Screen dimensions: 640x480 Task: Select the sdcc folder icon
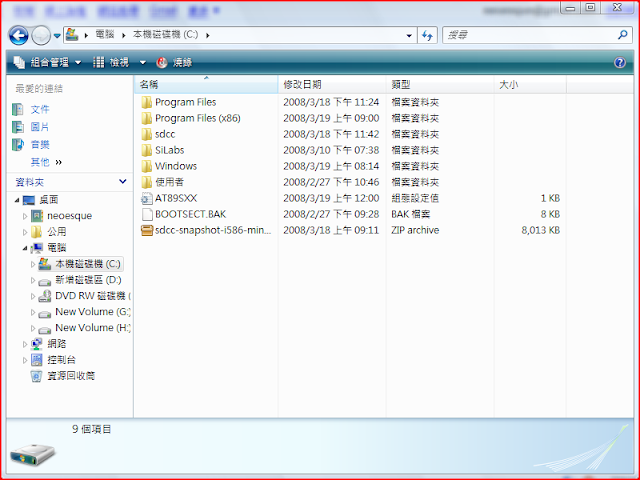pos(147,134)
